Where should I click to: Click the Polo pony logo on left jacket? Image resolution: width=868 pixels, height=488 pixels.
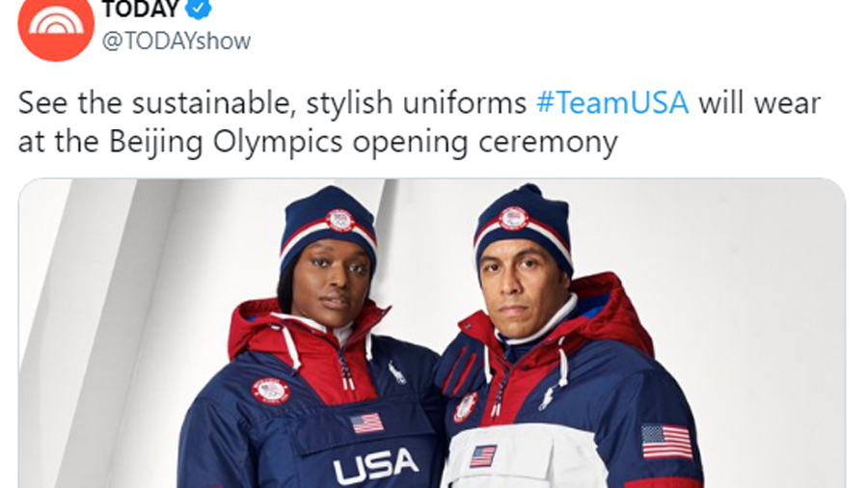point(396,372)
